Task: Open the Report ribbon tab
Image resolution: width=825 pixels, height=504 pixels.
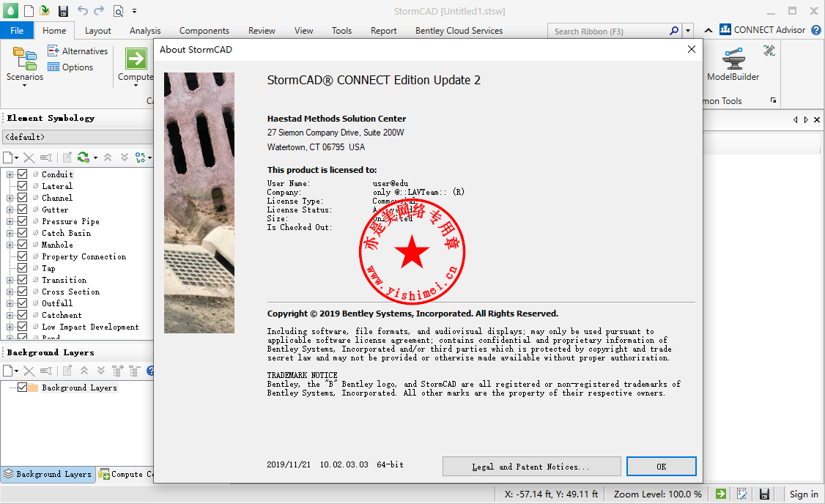Action: click(x=384, y=31)
